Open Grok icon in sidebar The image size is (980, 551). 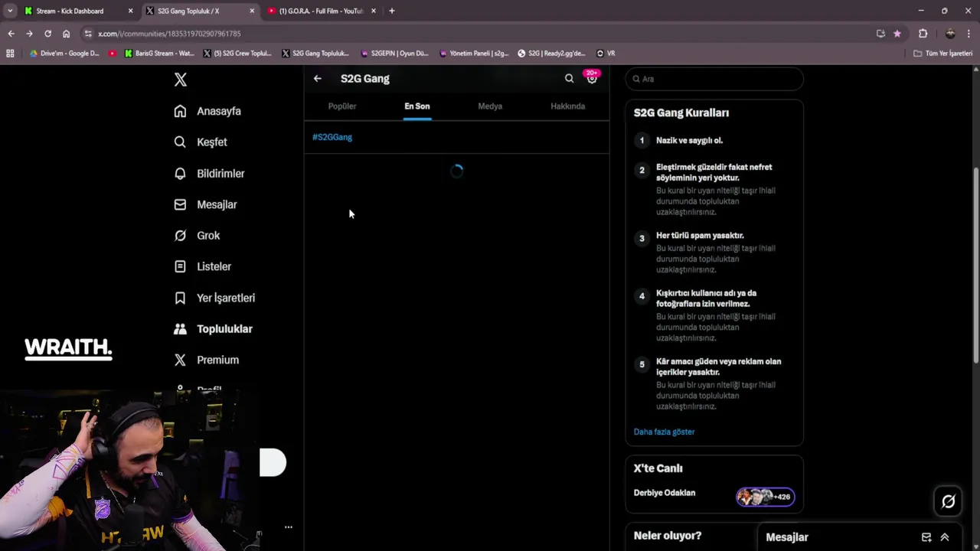point(180,236)
